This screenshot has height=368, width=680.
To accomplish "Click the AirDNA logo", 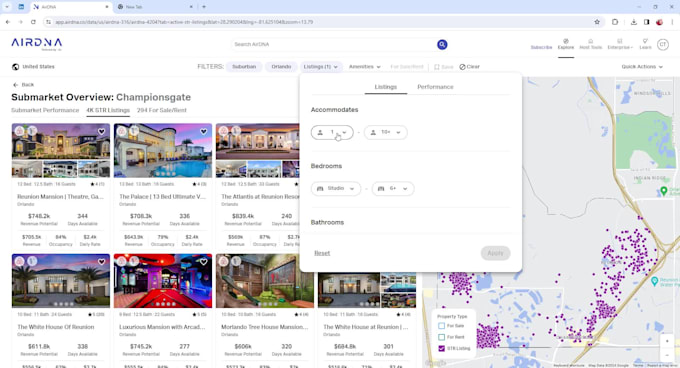I will [36, 44].
